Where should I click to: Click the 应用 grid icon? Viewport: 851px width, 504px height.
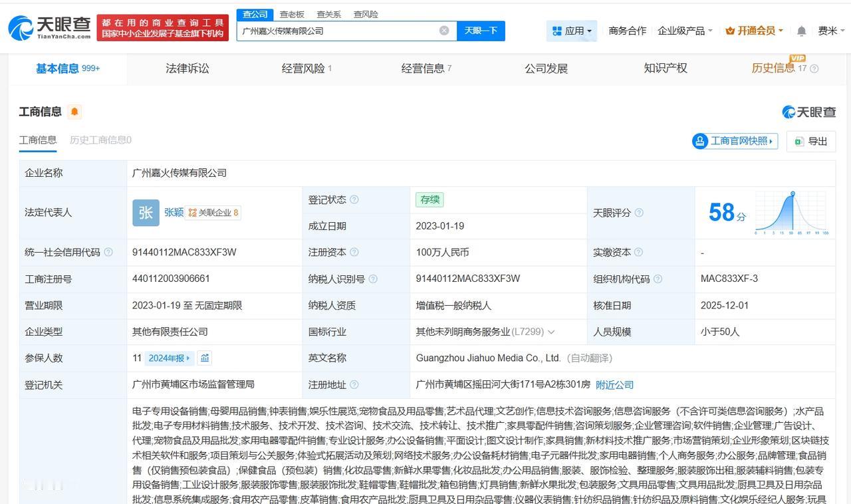pos(556,31)
